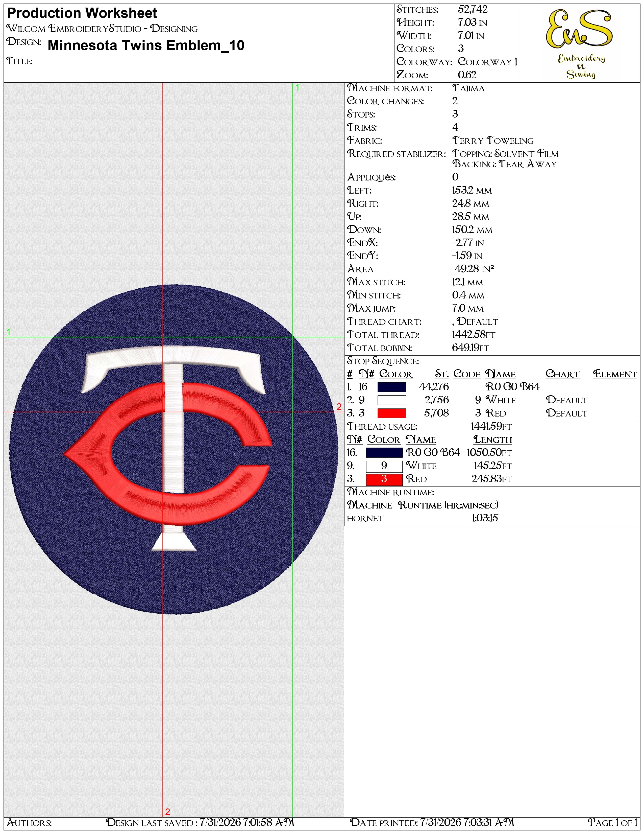The width and height of the screenshot is (644, 834).
Task: Click "R0 G0 B64" in Stop Sequence
Action: point(512,387)
